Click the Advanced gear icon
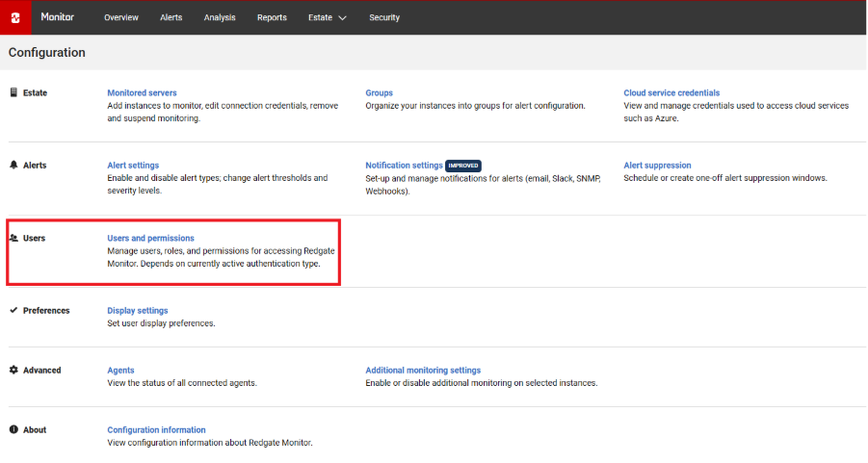Image resolution: width=868 pixels, height=463 pixels. (x=13, y=371)
